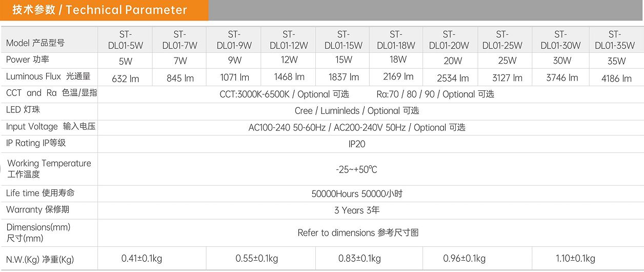Click the 12W power value

[289, 60]
